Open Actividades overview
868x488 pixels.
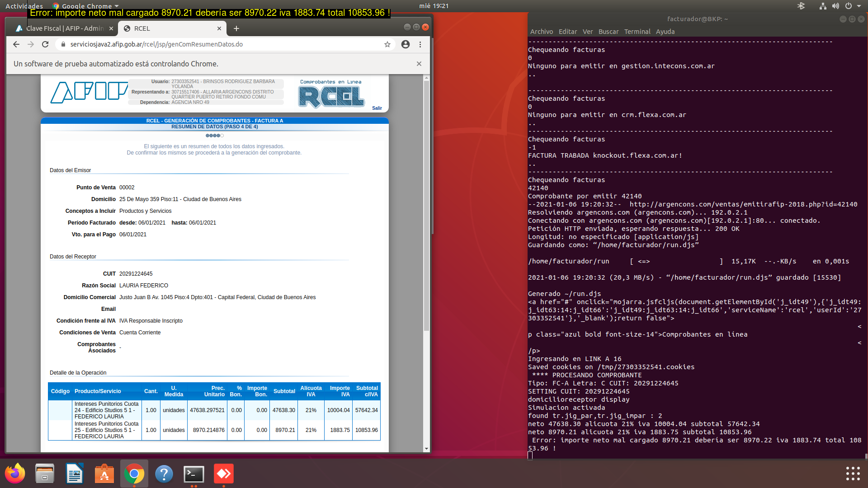click(x=24, y=6)
